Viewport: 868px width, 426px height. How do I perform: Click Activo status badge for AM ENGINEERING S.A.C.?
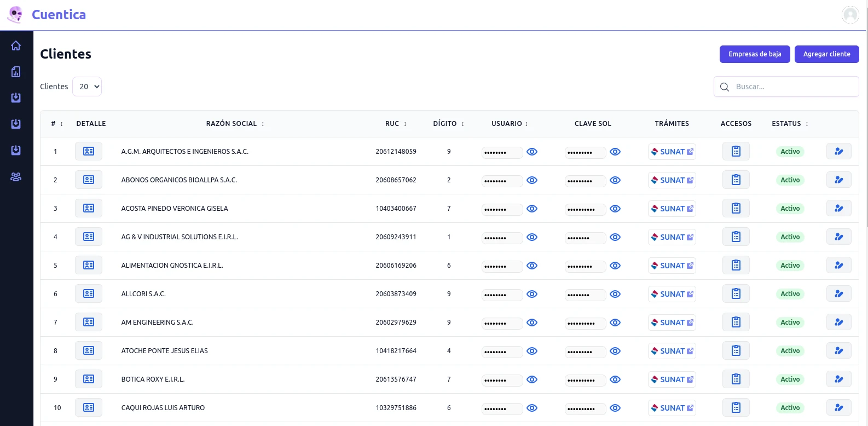(790, 323)
